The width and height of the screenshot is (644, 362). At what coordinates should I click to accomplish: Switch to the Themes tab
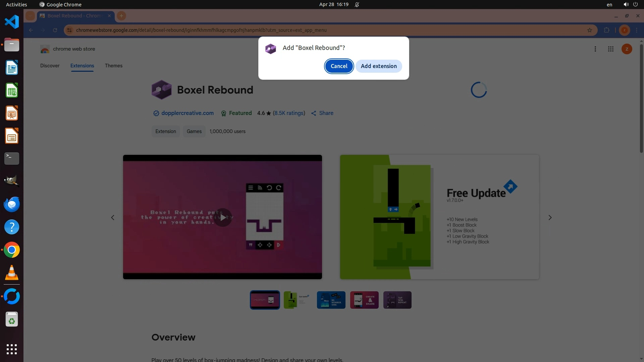pos(113,66)
